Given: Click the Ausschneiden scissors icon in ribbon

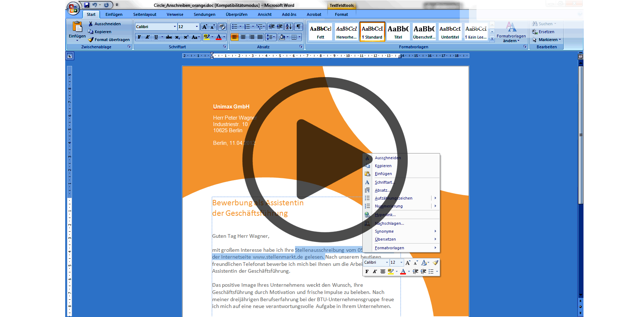Looking at the screenshot, I should 91,24.
